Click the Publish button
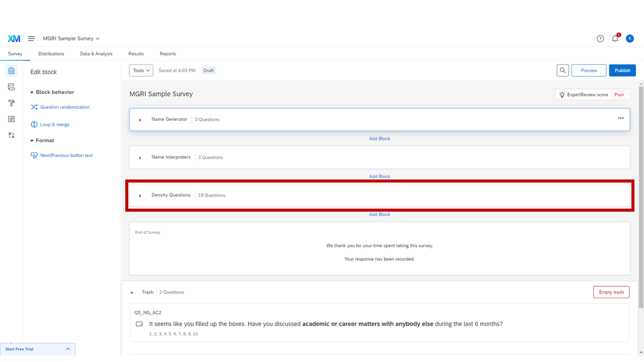The image size is (644, 362). point(622,70)
